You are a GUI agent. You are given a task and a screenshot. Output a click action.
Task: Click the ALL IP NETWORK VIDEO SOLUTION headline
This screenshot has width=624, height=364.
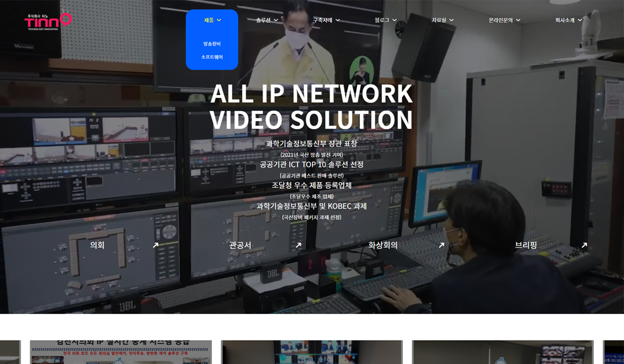pos(311,107)
